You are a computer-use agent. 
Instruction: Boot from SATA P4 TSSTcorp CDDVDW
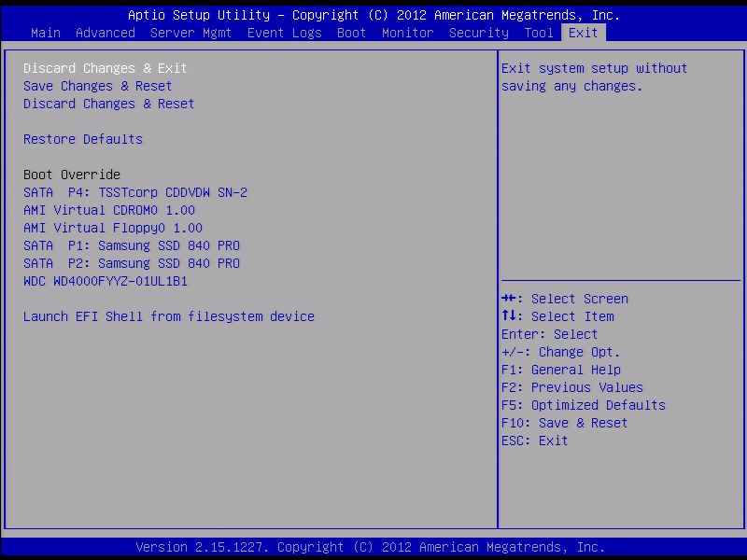[x=135, y=192]
